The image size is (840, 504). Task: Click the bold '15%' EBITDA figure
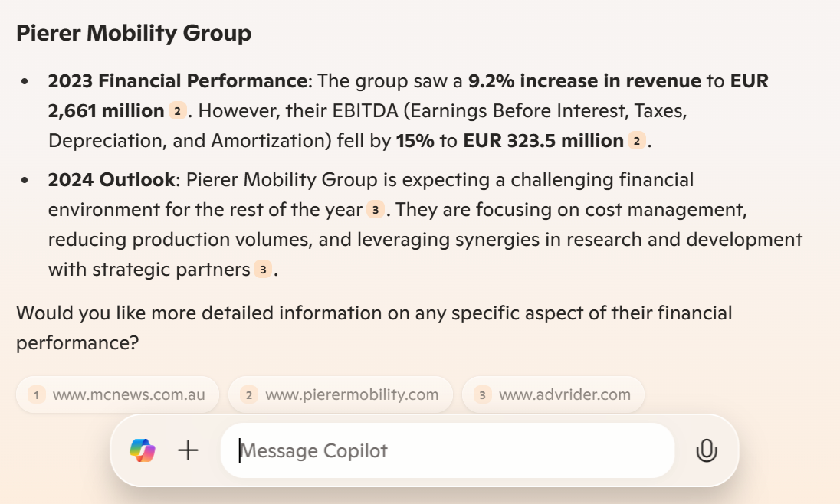415,141
